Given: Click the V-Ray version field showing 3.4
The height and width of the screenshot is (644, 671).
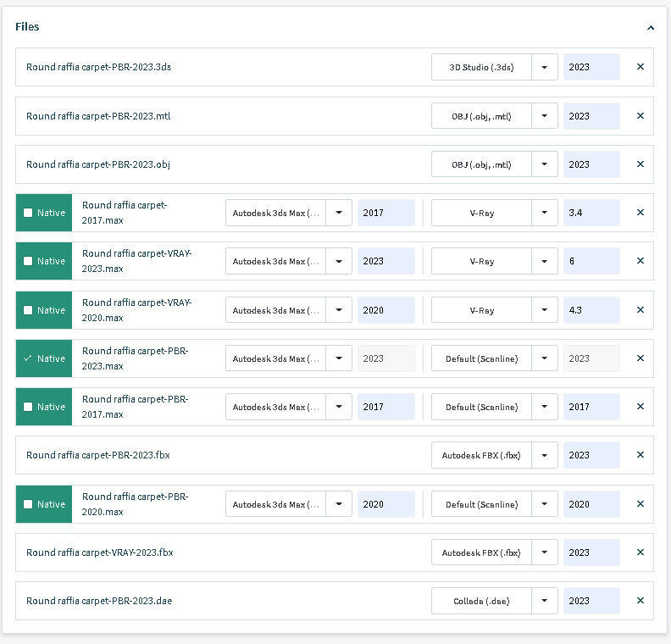Looking at the screenshot, I should (x=591, y=213).
